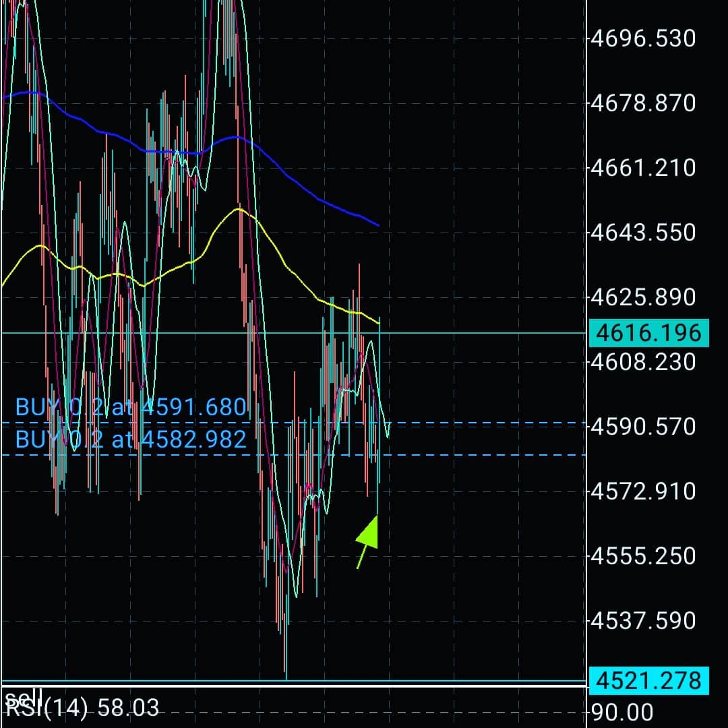Click the 4572.910 price axis label
Image resolution: width=728 pixels, height=728 pixels.
tap(643, 491)
